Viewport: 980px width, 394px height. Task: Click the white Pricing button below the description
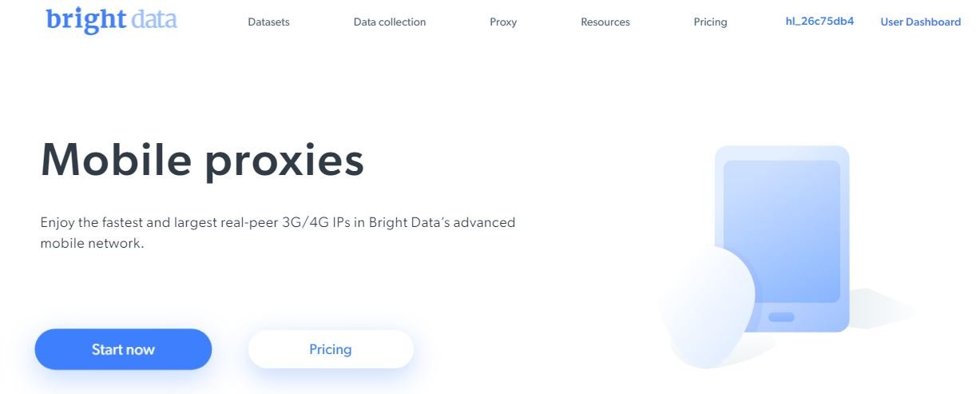coord(331,349)
